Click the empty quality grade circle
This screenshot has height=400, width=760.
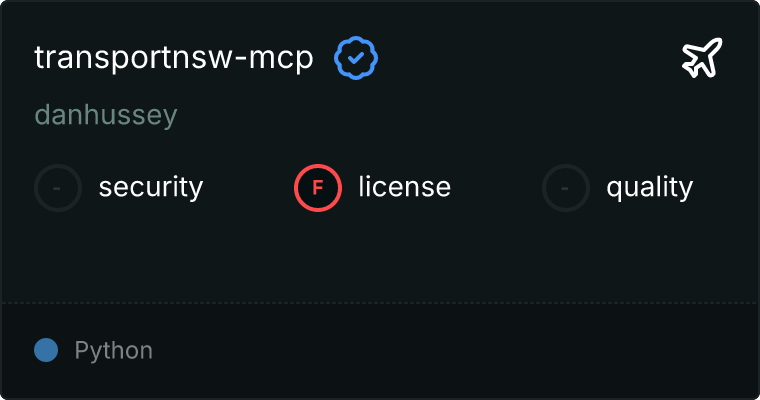point(566,188)
